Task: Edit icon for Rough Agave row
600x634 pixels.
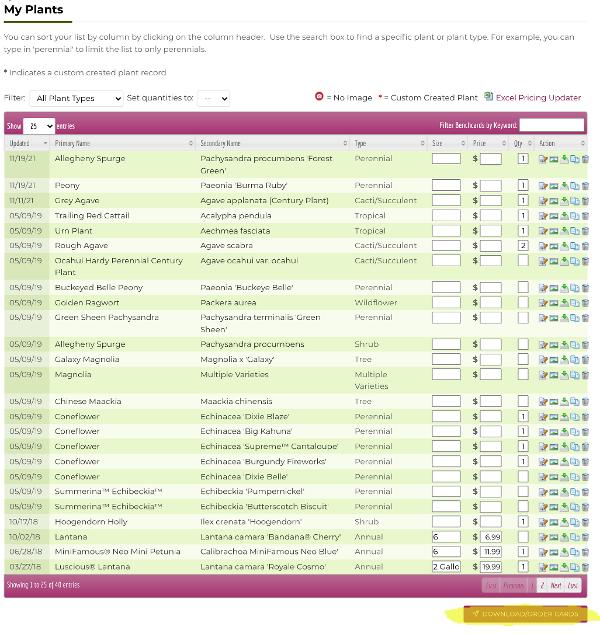Action: 543,246
